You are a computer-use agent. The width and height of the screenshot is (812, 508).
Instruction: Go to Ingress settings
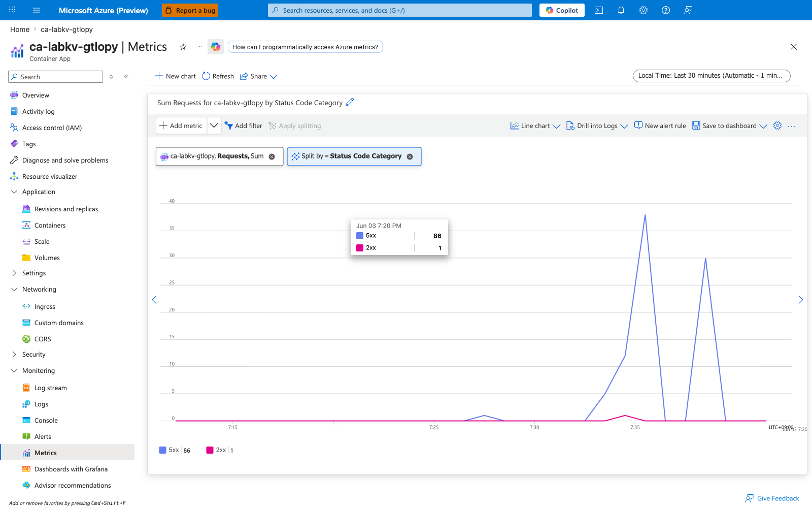[x=45, y=306]
